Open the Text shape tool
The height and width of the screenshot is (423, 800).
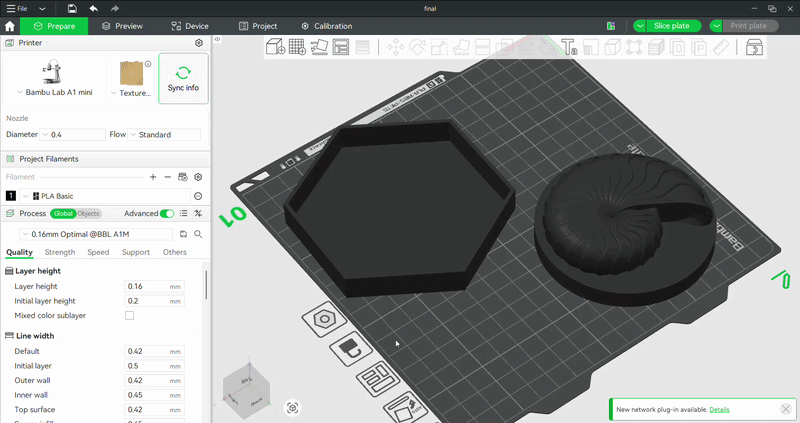click(x=569, y=47)
